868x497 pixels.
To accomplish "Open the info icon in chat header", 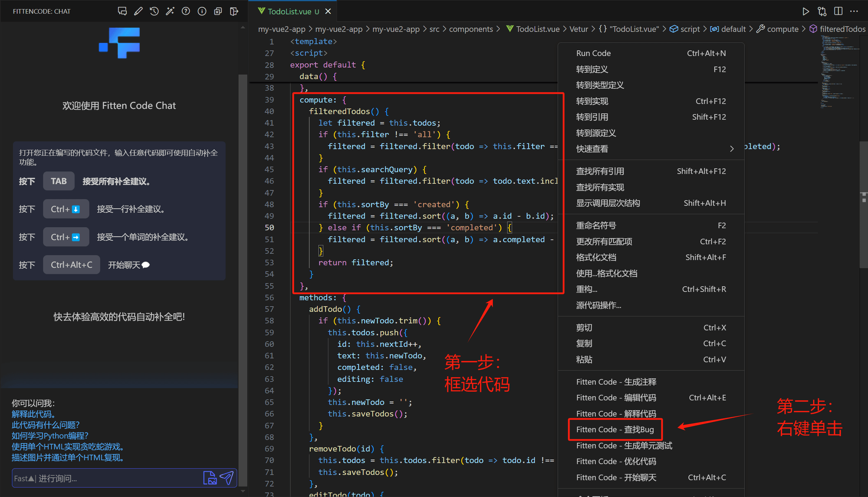I will pyautogui.click(x=202, y=11).
